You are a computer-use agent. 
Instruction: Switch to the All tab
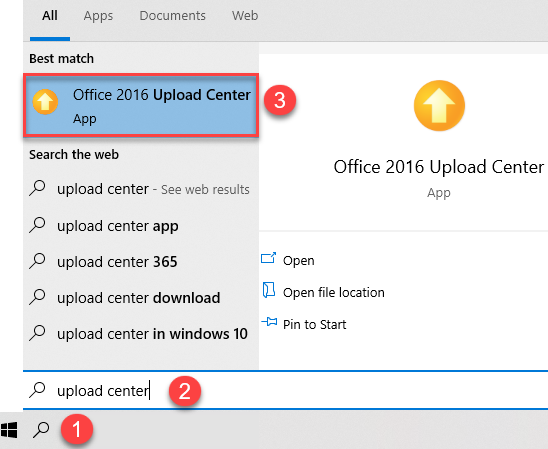[50, 16]
